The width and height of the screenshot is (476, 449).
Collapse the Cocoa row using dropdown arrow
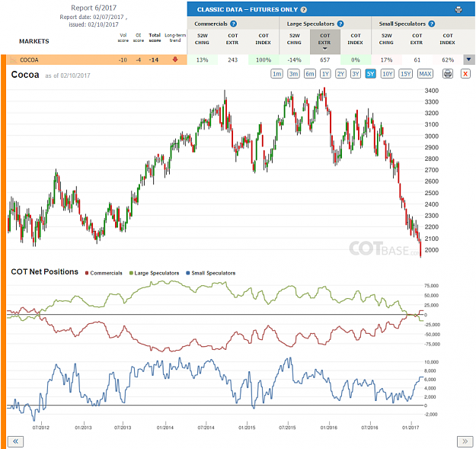pos(468,59)
